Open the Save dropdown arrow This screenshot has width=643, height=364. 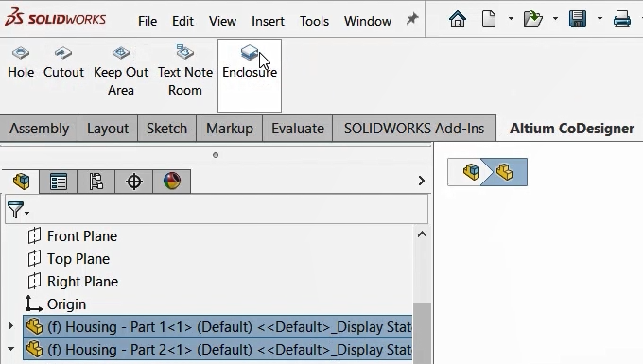point(600,19)
